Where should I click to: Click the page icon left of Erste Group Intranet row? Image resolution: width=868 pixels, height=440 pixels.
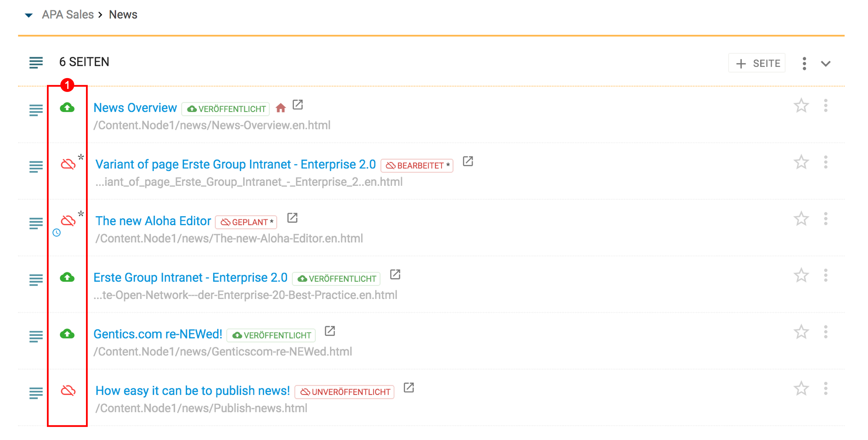36,280
